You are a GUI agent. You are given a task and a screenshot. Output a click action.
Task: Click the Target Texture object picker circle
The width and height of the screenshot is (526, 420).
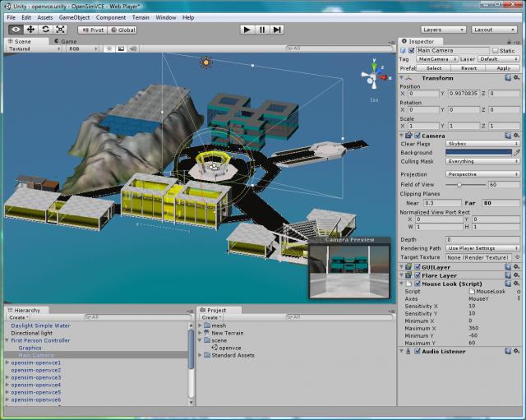[x=517, y=257]
